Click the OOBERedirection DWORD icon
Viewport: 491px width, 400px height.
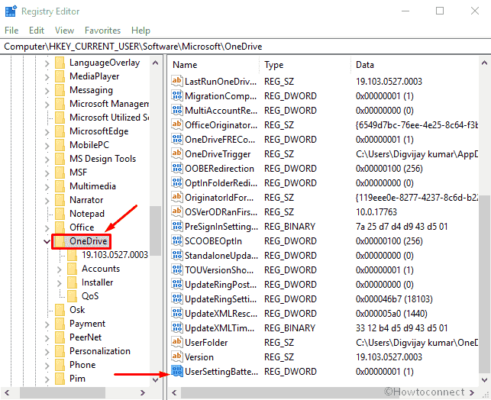coord(177,168)
